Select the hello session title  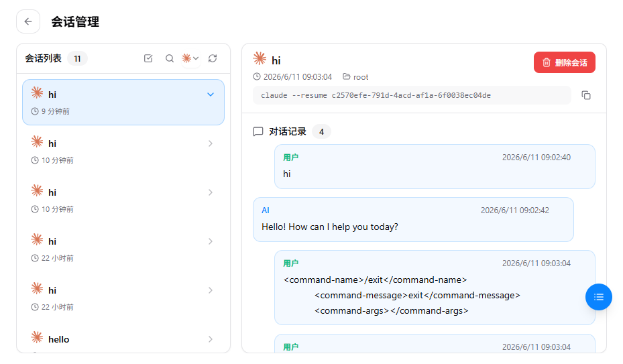tap(59, 339)
